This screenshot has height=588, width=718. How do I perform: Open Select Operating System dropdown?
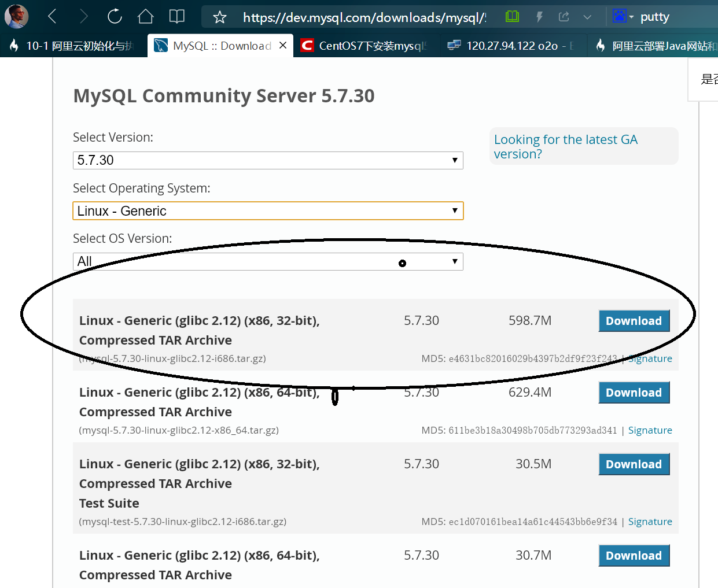(x=268, y=211)
